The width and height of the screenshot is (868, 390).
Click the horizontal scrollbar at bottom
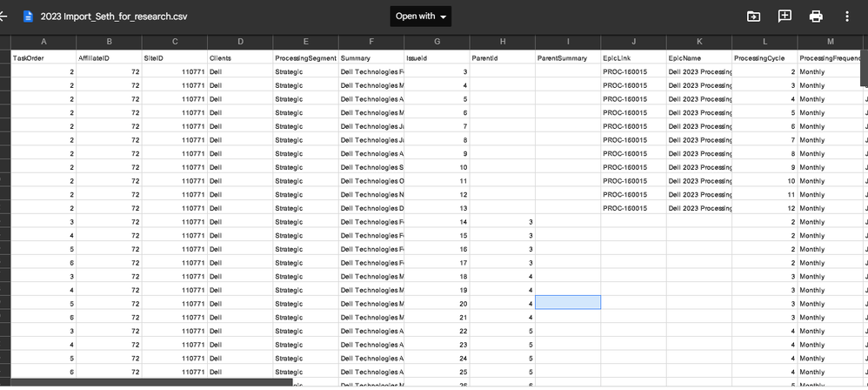(148, 382)
